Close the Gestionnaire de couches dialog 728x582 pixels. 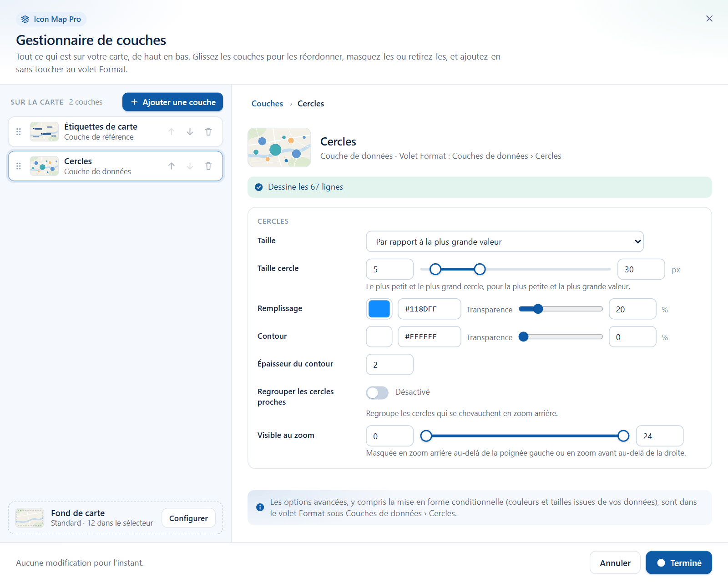(709, 19)
